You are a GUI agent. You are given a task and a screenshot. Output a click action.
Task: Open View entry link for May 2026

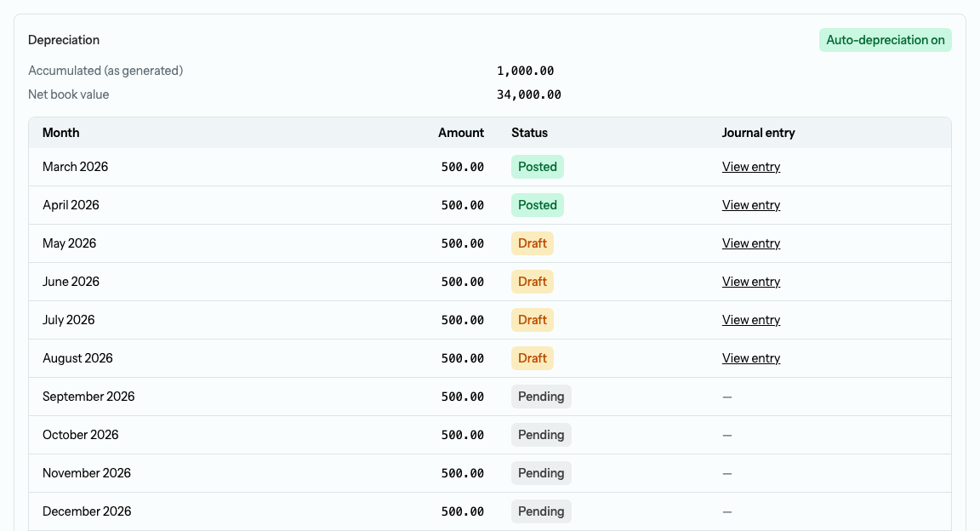(x=750, y=243)
